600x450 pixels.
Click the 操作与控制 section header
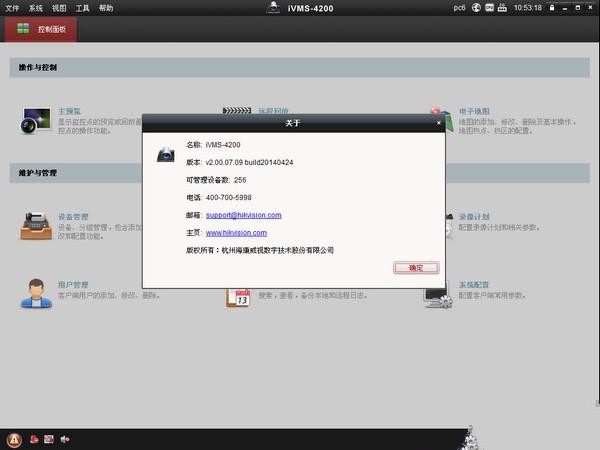point(299,67)
